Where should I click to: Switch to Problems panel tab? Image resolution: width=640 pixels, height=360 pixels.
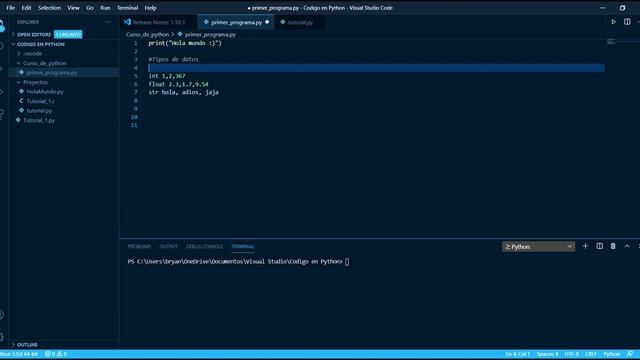(139, 247)
